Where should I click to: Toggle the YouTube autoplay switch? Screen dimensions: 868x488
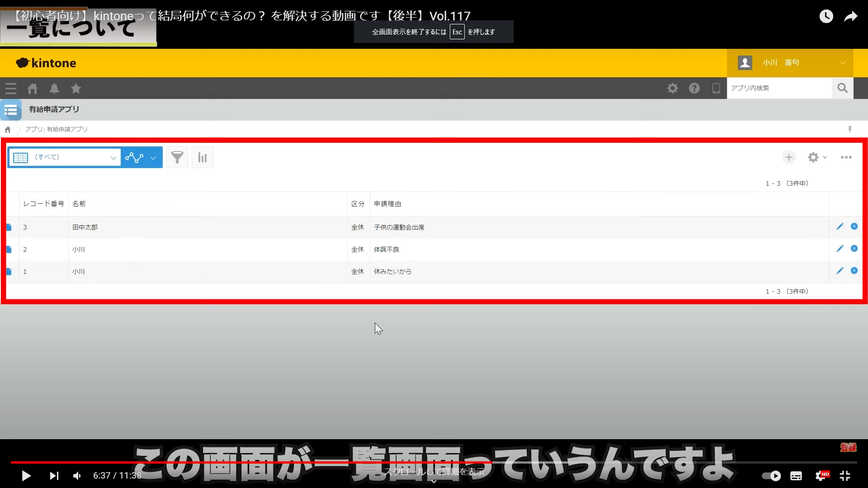pyautogui.click(x=771, y=476)
